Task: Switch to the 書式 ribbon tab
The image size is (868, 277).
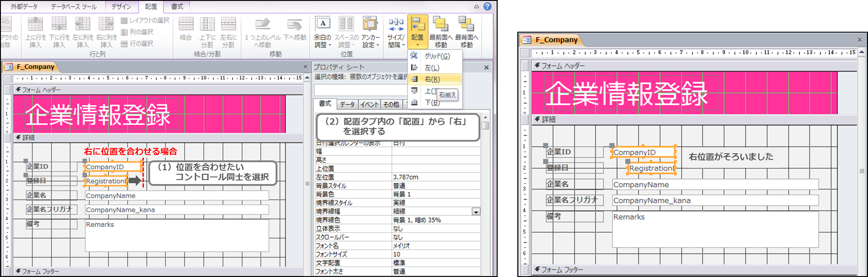Action: pyautogui.click(x=177, y=6)
